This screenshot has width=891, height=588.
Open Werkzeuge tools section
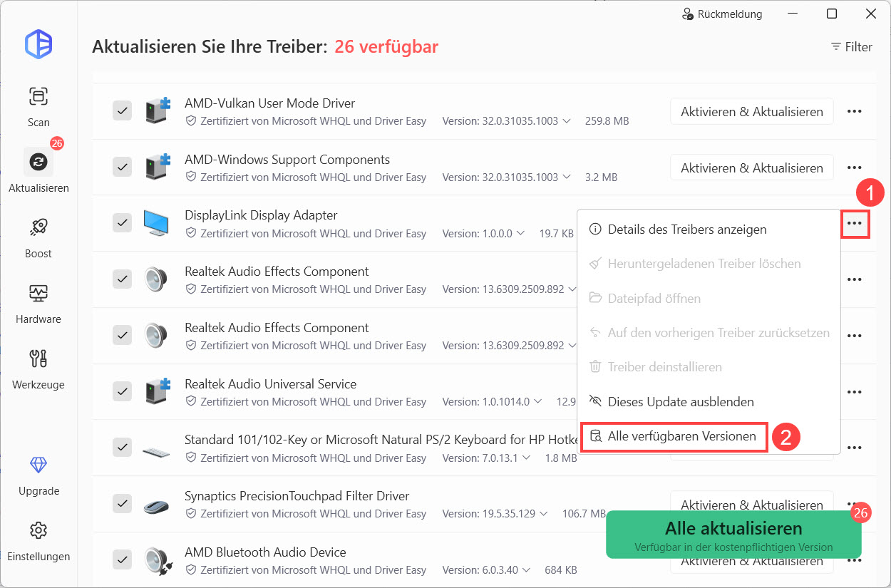(x=38, y=368)
